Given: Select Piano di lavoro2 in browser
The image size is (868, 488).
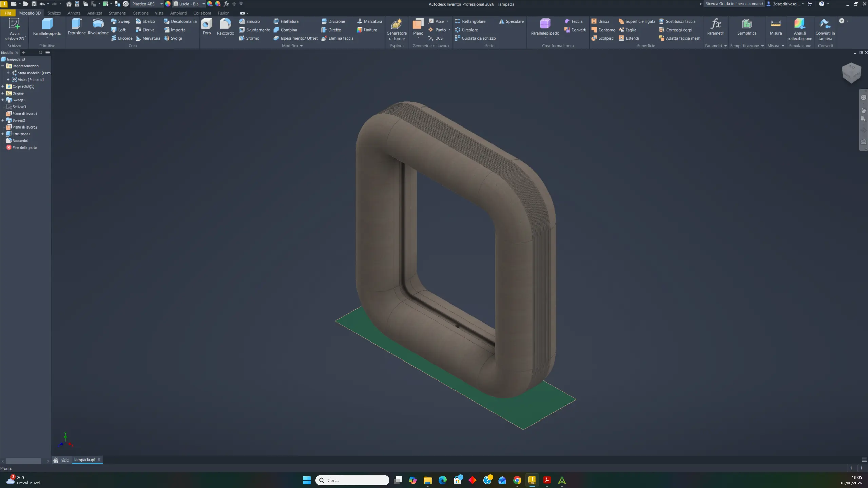Looking at the screenshot, I should (x=24, y=127).
